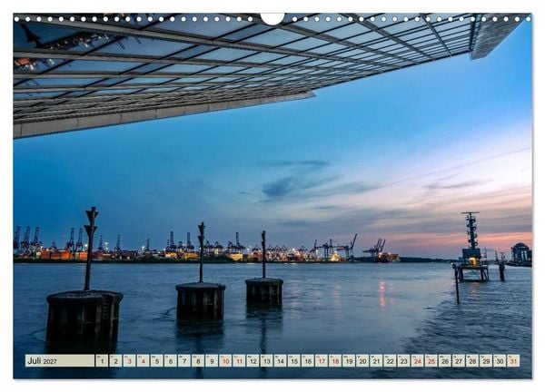545x392 pixels.
Task: Choose the red day 25 cell
Action: [x=431, y=360]
